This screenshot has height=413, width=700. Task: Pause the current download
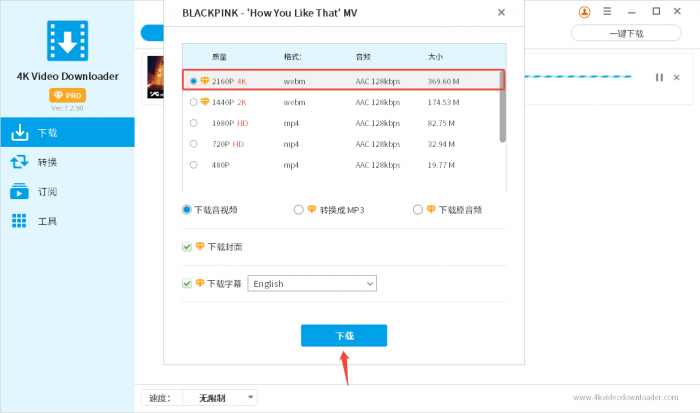658,77
